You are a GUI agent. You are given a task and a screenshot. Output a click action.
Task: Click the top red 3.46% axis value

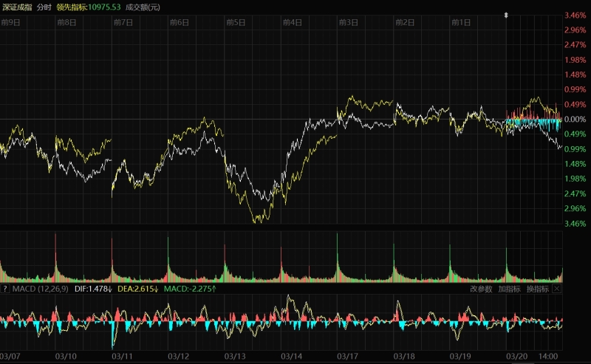pyautogui.click(x=575, y=16)
